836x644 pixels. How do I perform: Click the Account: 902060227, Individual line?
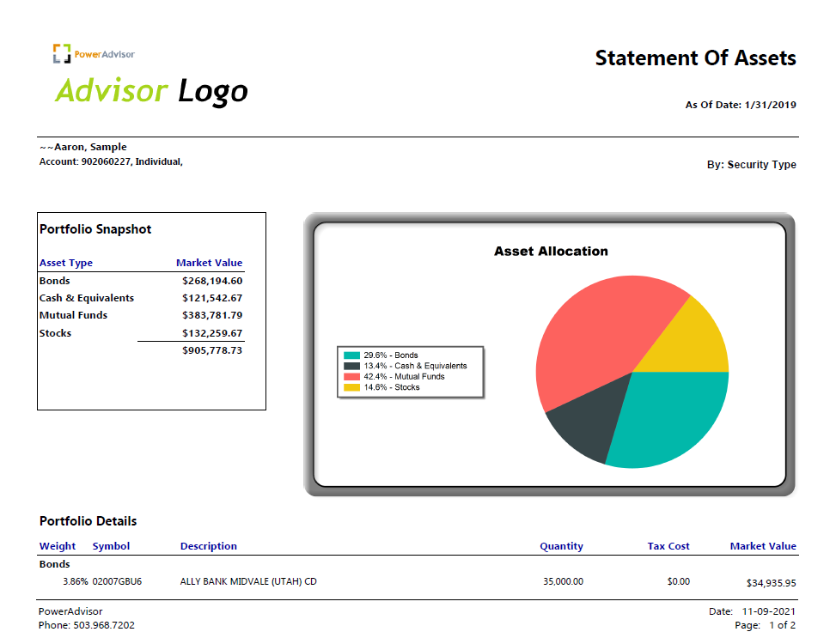(111, 161)
